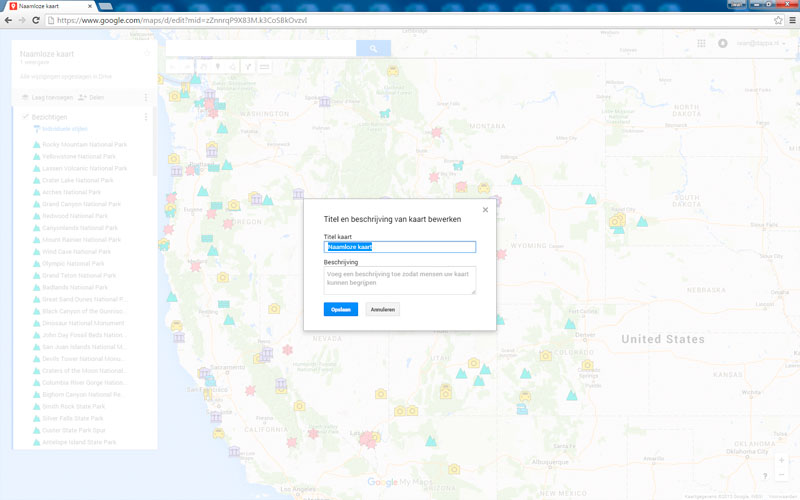Select the draw line tool
This screenshot has height=500, width=800.
click(x=233, y=67)
